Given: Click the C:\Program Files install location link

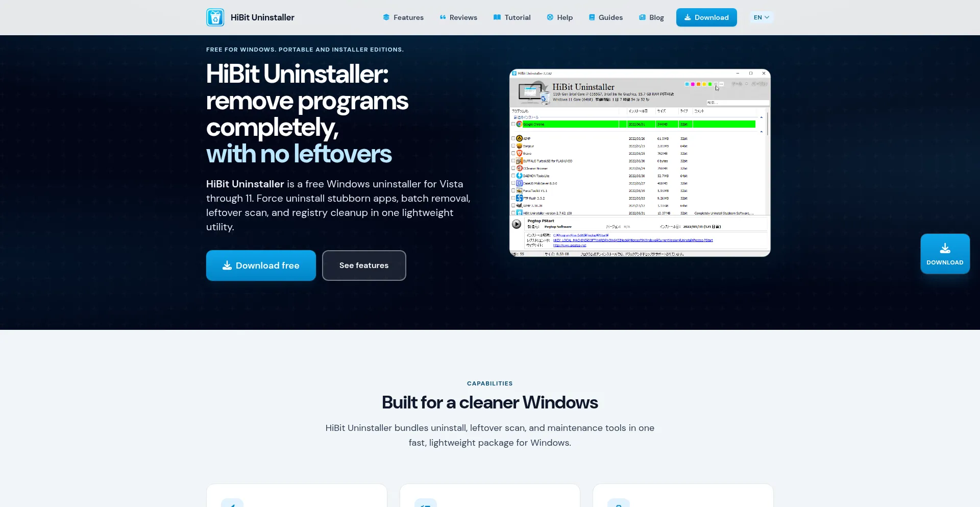Looking at the screenshot, I should point(581,235).
